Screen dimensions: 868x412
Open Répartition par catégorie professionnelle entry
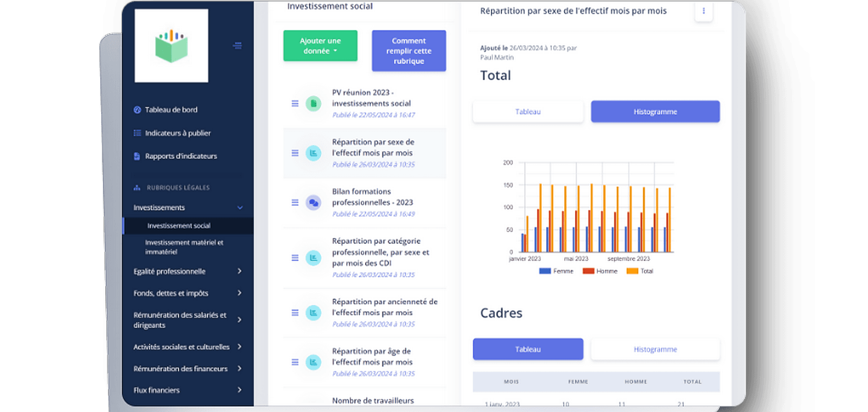click(x=380, y=252)
